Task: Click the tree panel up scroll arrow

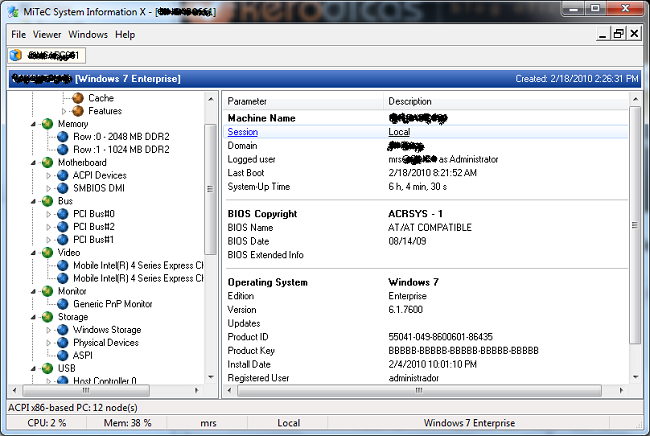Action: tap(211, 99)
